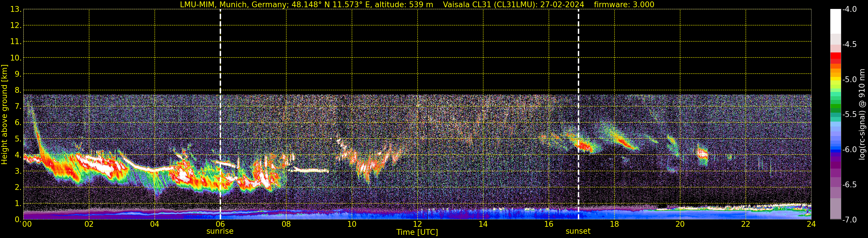Viewport: 868px width, 238px height.
Task: Click the "sunset" text label below the axis
Action: click(x=578, y=231)
